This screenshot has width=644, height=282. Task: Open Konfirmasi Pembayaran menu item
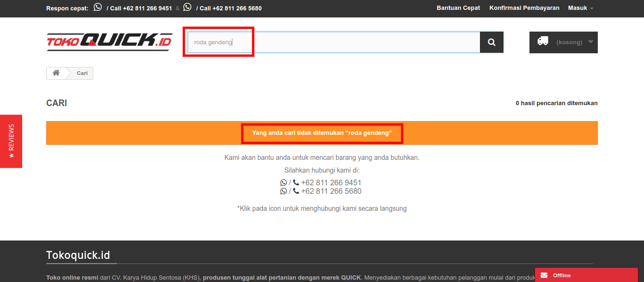(x=524, y=8)
